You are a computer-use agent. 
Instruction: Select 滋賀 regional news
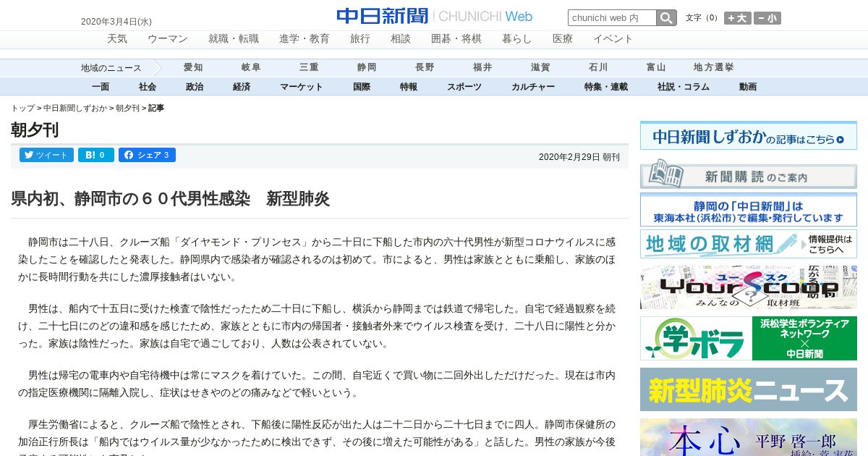click(540, 67)
